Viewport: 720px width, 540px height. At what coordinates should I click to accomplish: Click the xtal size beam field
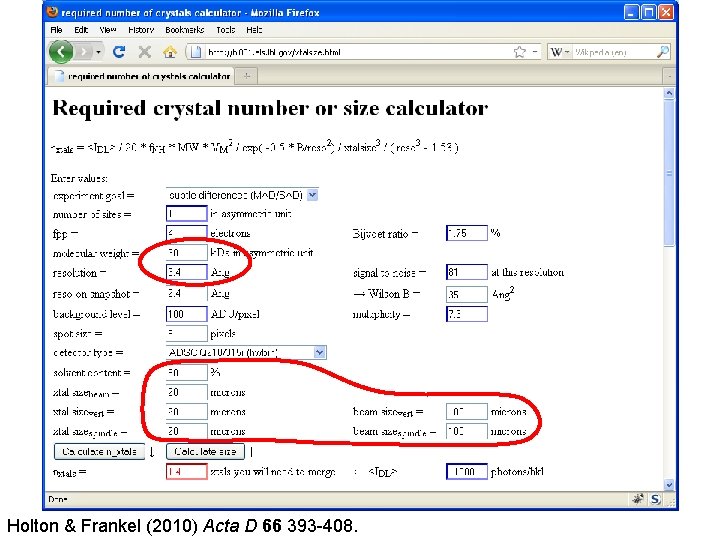tap(186, 392)
